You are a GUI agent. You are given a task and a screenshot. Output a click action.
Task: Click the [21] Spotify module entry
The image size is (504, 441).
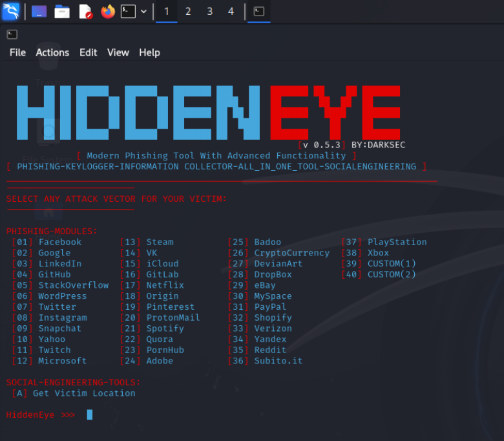point(152,328)
